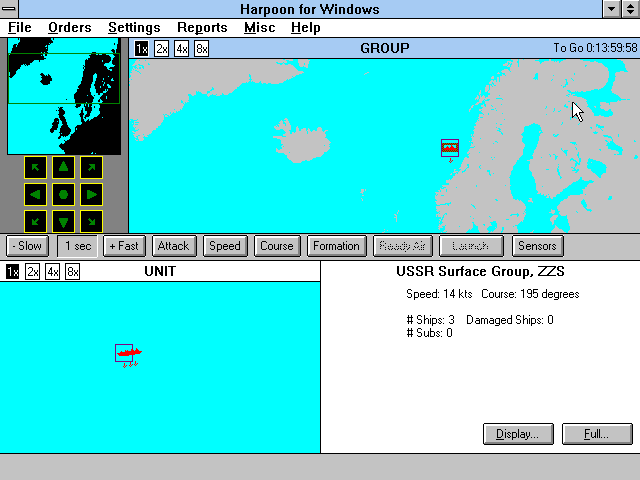This screenshot has width=640, height=480.
Task: Pan the map west with left arrow
Action: tap(35, 195)
